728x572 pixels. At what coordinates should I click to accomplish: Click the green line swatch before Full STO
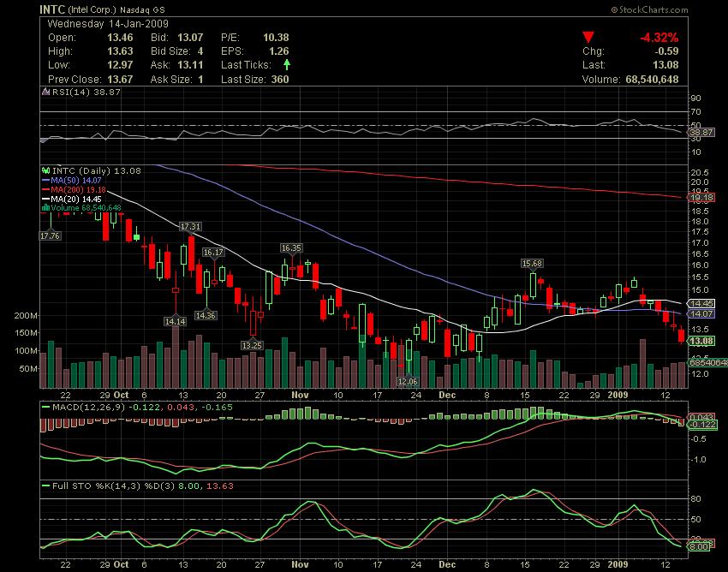(45, 486)
